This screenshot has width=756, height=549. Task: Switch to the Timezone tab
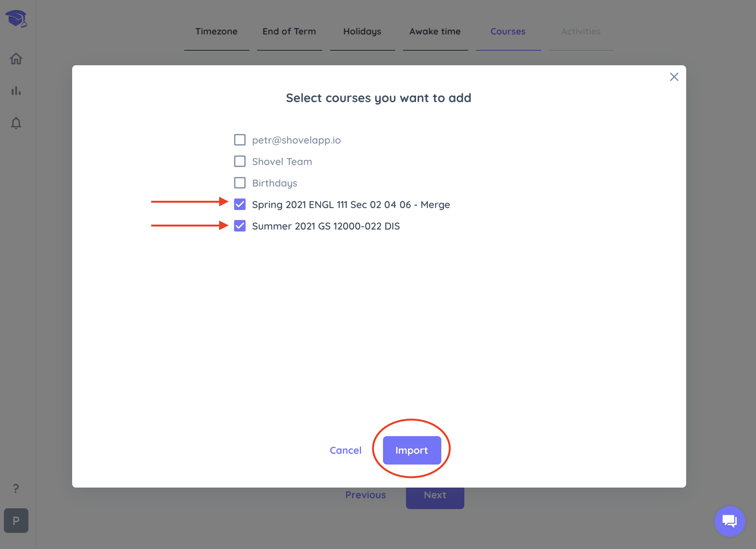tap(216, 31)
